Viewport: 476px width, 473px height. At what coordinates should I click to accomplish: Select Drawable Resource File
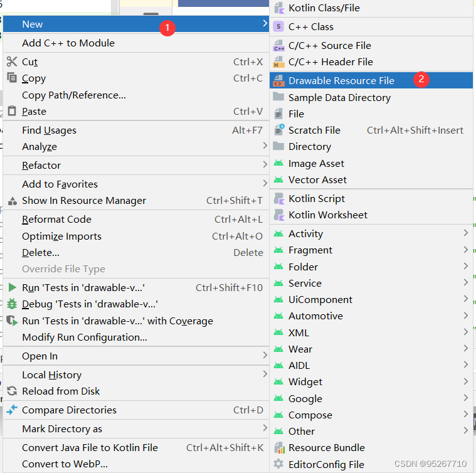tap(341, 80)
